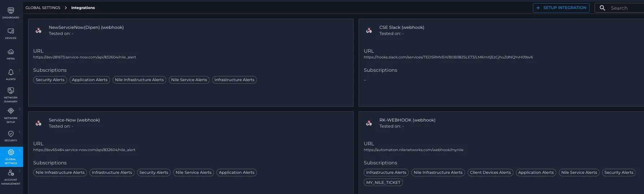Go to GLOBAL SETTINGS breadcrumb
The width and height of the screenshot is (644, 194).
(x=43, y=8)
